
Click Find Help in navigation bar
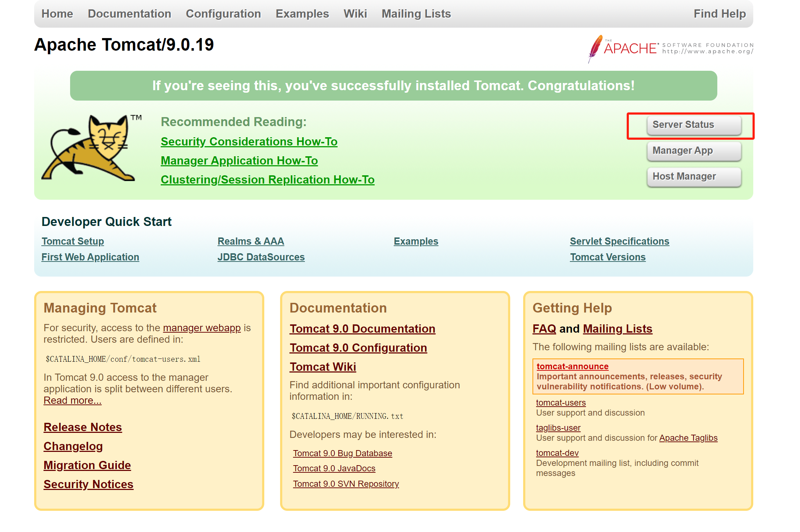pos(719,14)
